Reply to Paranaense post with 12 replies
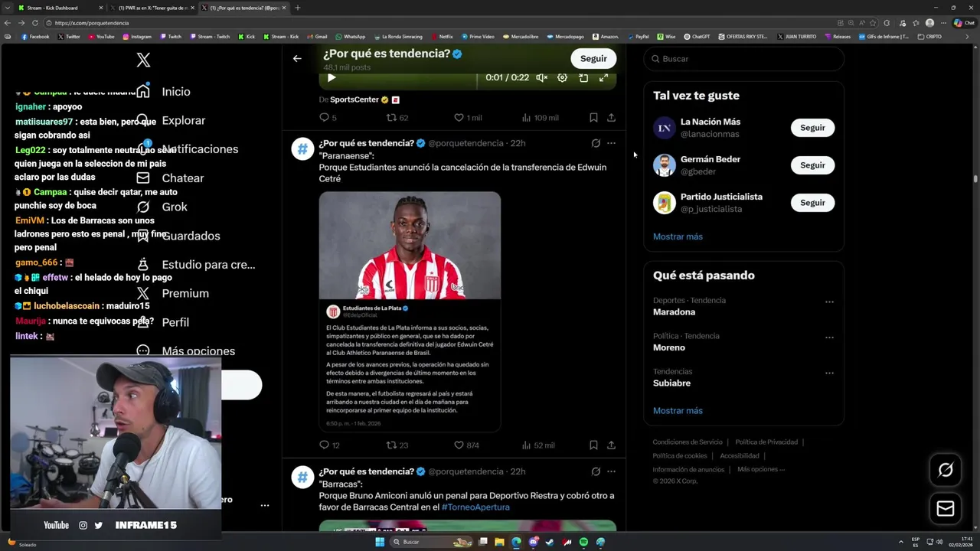The image size is (980, 551). tap(329, 445)
